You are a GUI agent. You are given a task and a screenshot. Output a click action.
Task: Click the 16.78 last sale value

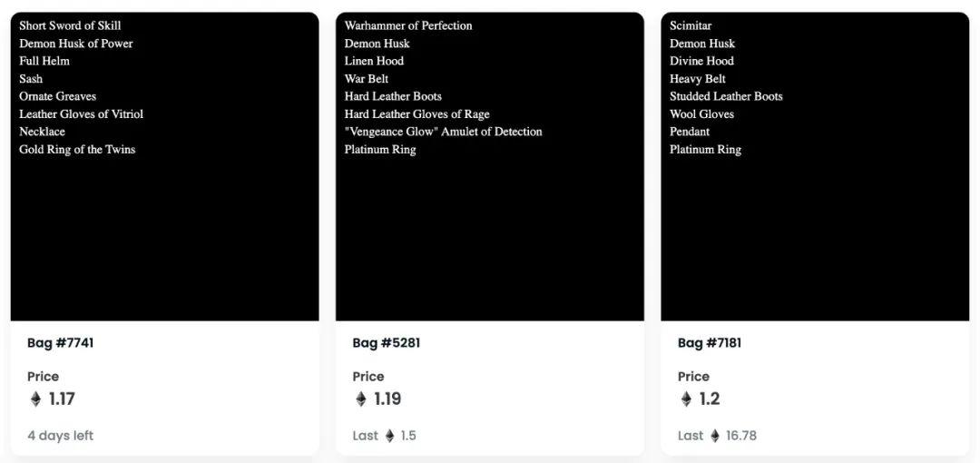741,436
